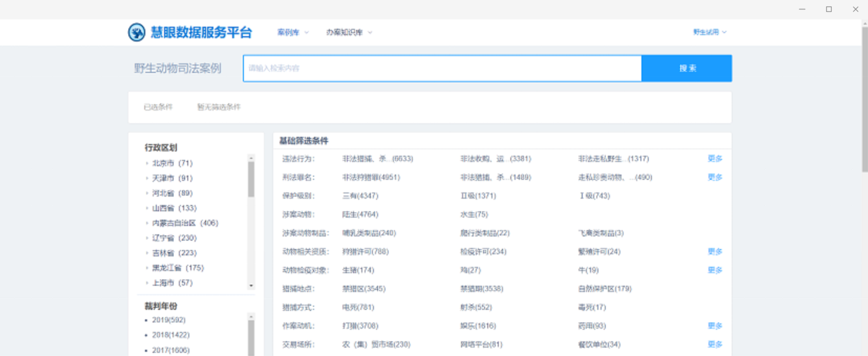This screenshot has width=868, height=356.
Task: Show 更多 options for 作案动机 row
Action: [715, 326]
